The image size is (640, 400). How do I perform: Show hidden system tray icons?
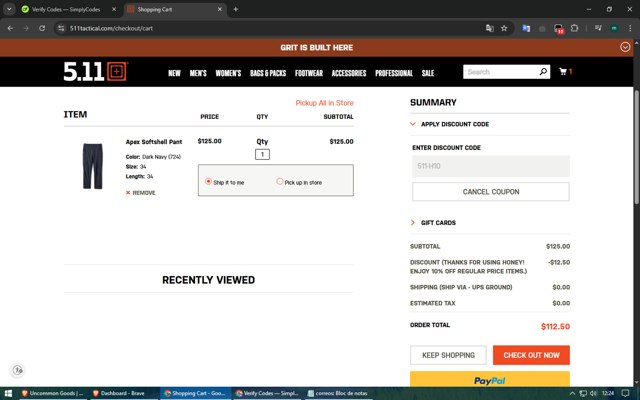click(x=572, y=393)
